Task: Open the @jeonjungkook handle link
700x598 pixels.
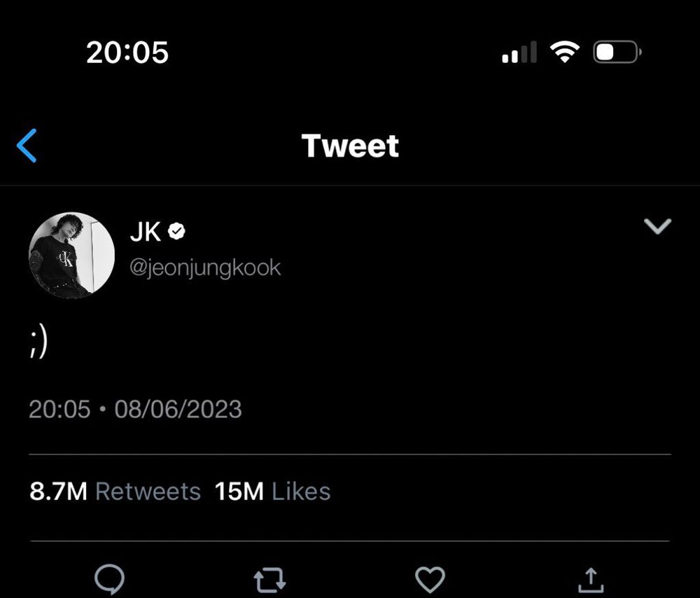Action: pyautogui.click(x=205, y=268)
